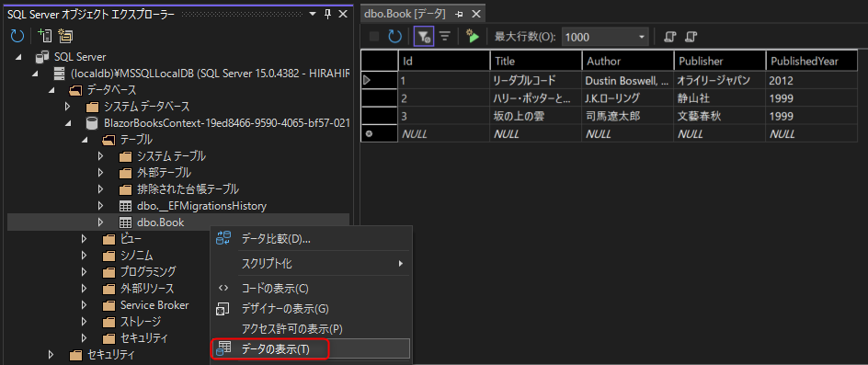Viewport: 868px width, 365px height.
Task: Click the disabled stop square icon
Action: point(374,37)
